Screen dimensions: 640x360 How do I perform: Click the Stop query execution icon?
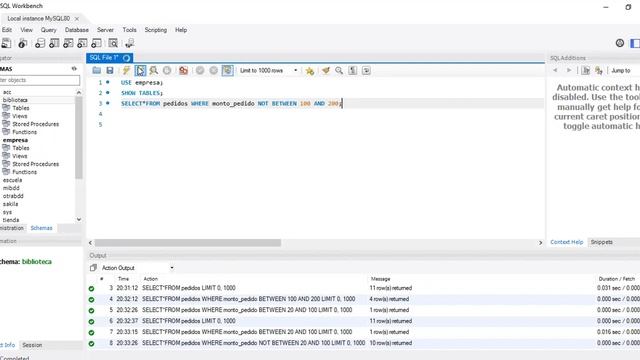click(x=167, y=71)
